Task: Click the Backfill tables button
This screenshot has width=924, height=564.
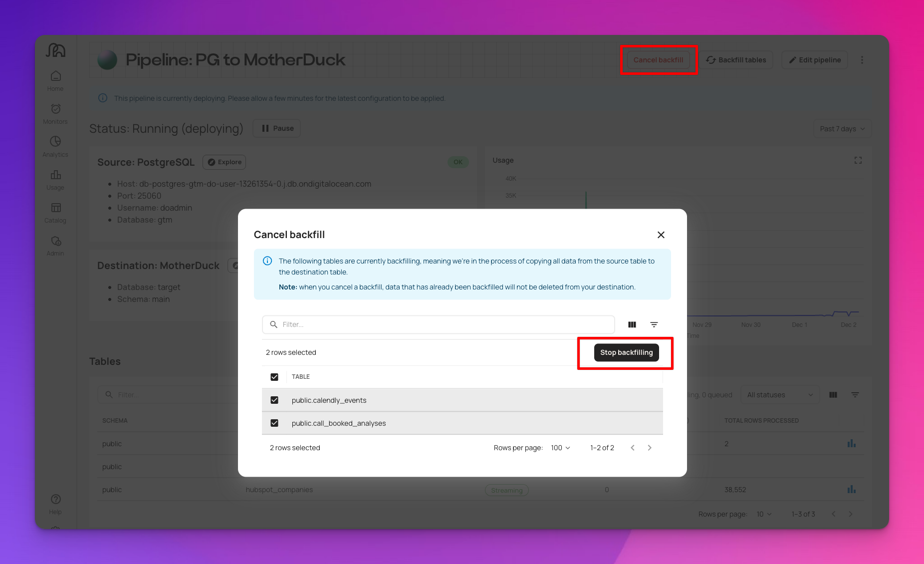Action: pyautogui.click(x=736, y=60)
